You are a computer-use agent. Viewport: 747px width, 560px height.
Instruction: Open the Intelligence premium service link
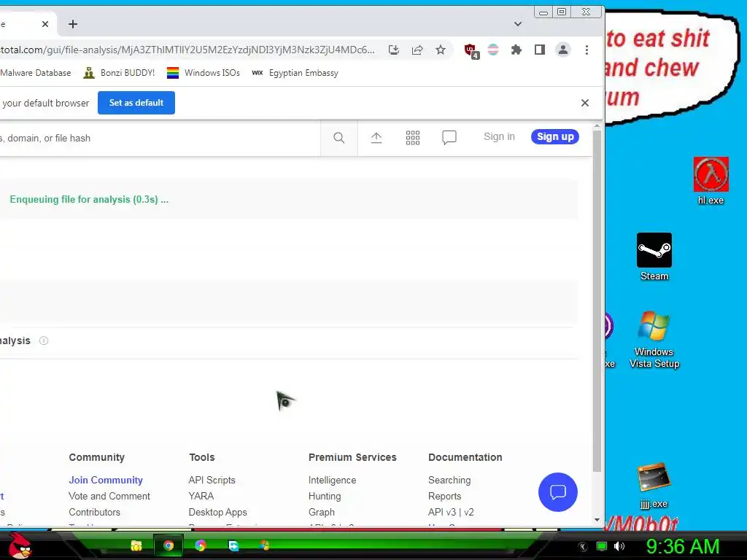332,480
